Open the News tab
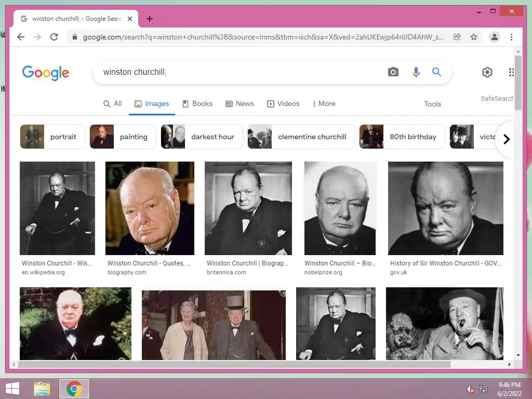 click(240, 103)
